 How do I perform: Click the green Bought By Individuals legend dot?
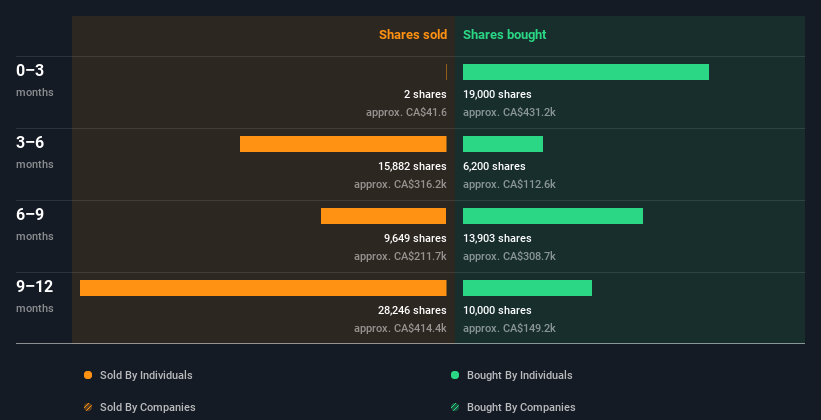click(455, 375)
